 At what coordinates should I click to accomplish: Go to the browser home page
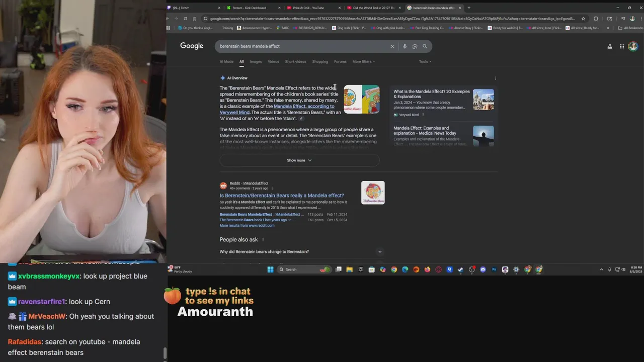point(195,19)
